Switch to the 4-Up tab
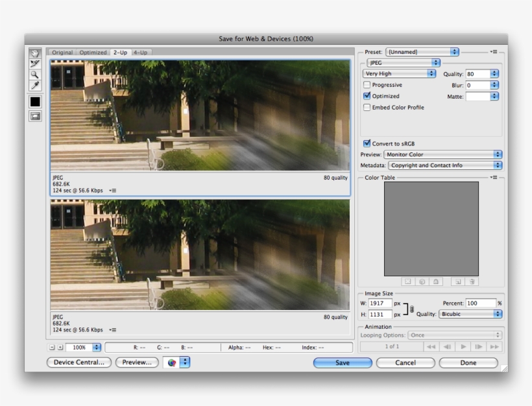This screenshot has height=406, width=532. [x=141, y=53]
